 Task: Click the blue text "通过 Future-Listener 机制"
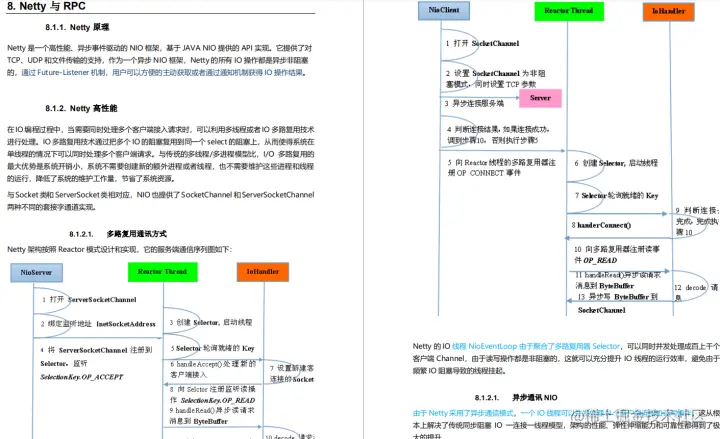point(63,73)
